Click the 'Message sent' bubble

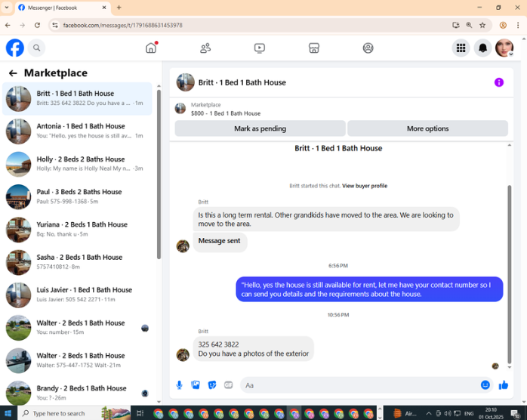(220, 241)
